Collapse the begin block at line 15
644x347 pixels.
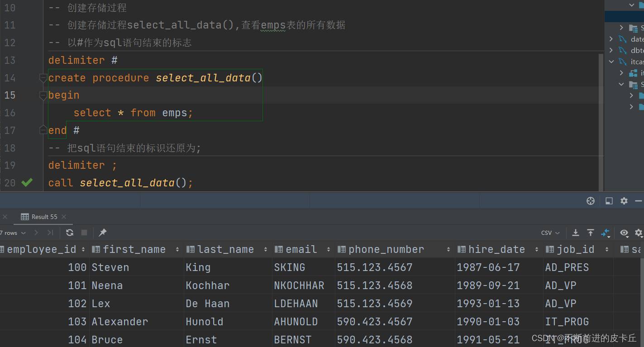(43, 95)
